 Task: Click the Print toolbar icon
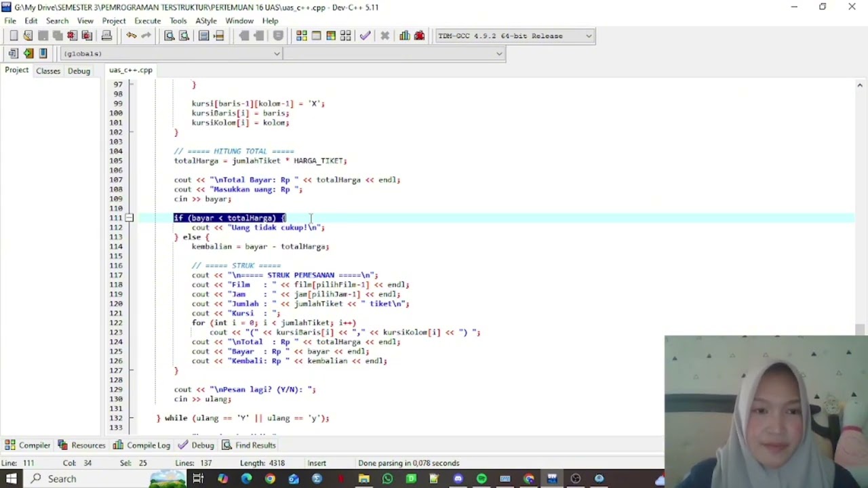106,36
